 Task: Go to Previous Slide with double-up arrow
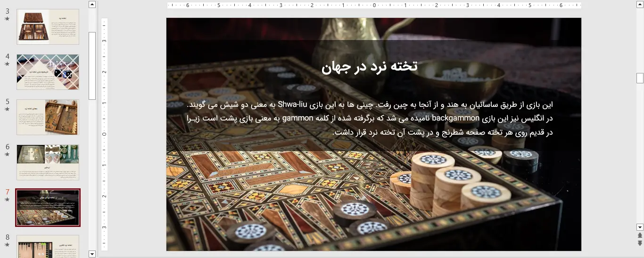click(640, 235)
